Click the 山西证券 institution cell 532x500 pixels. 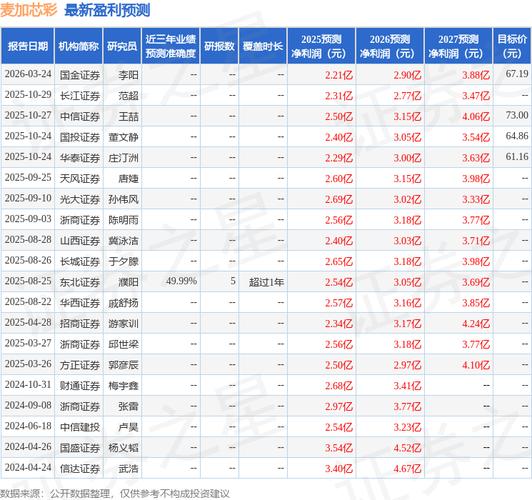point(80,241)
